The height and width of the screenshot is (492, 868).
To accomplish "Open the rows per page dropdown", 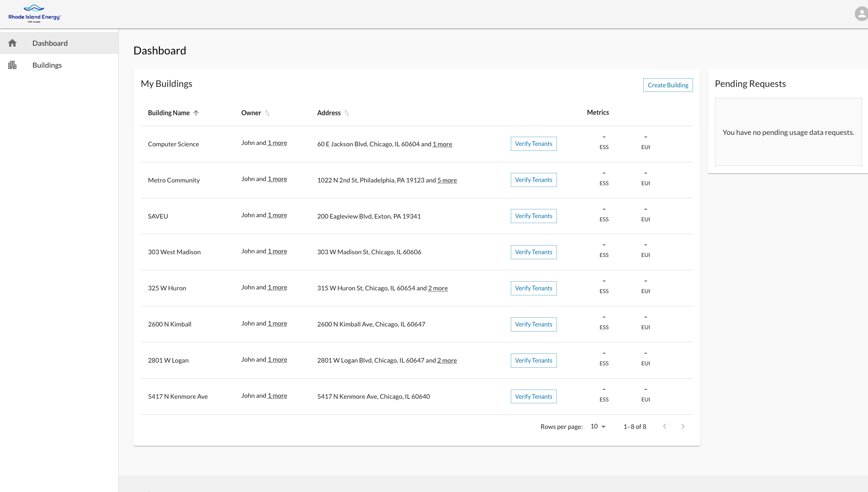I will [598, 427].
